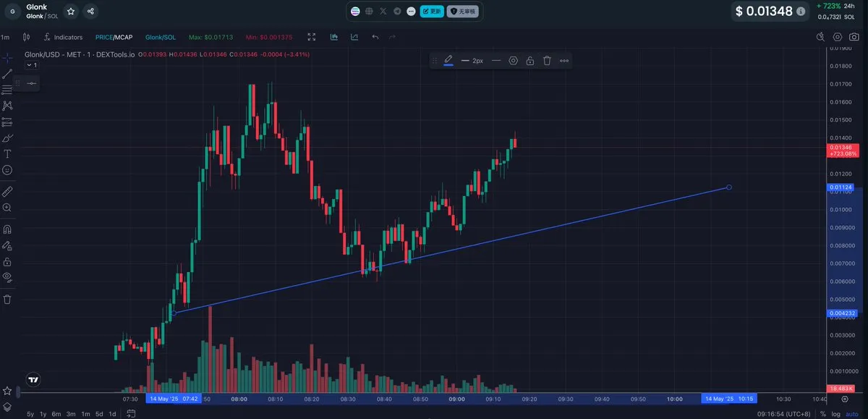Lock the selected trend line
This screenshot has height=419, width=868.
coord(530,61)
